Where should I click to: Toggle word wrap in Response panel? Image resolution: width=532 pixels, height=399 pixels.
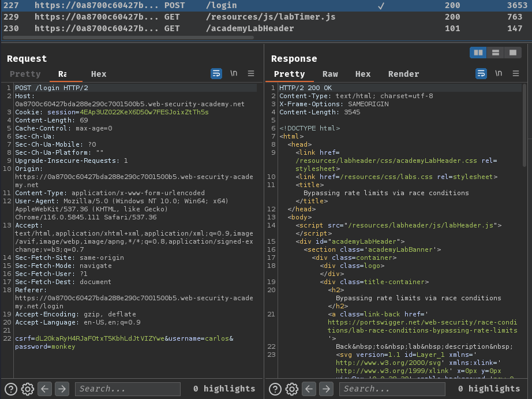point(481,73)
